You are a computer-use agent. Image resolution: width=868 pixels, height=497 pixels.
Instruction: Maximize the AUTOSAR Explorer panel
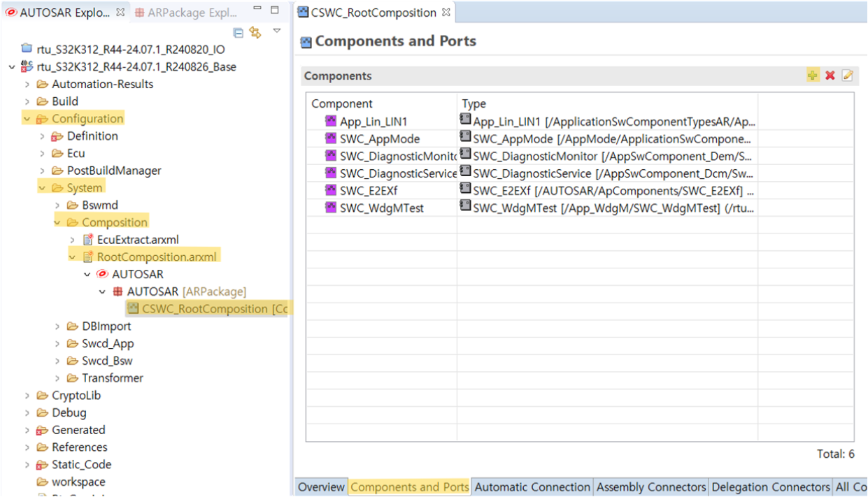pos(275,10)
